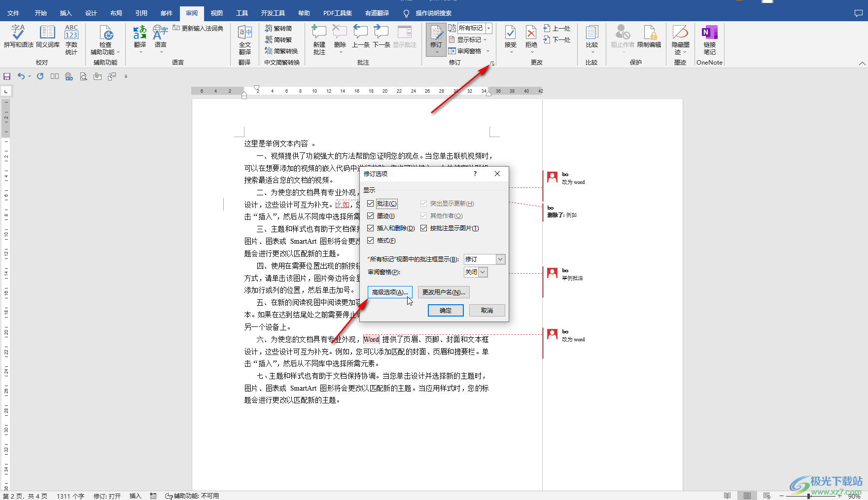Click the Reject change (拒绝) icon
The height and width of the screenshot is (500, 868).
(x=531, y=34)
